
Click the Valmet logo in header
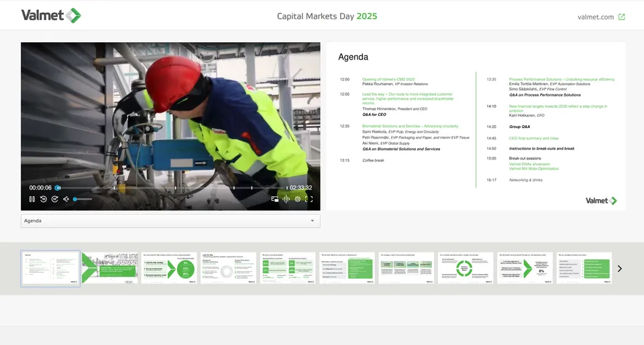pos(51,15)
